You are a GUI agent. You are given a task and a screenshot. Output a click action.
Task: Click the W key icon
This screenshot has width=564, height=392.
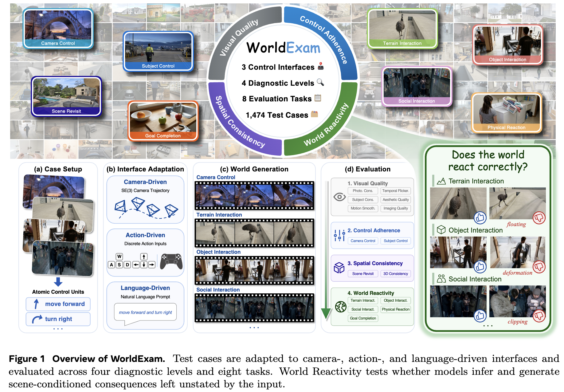[x=119, y=257]
